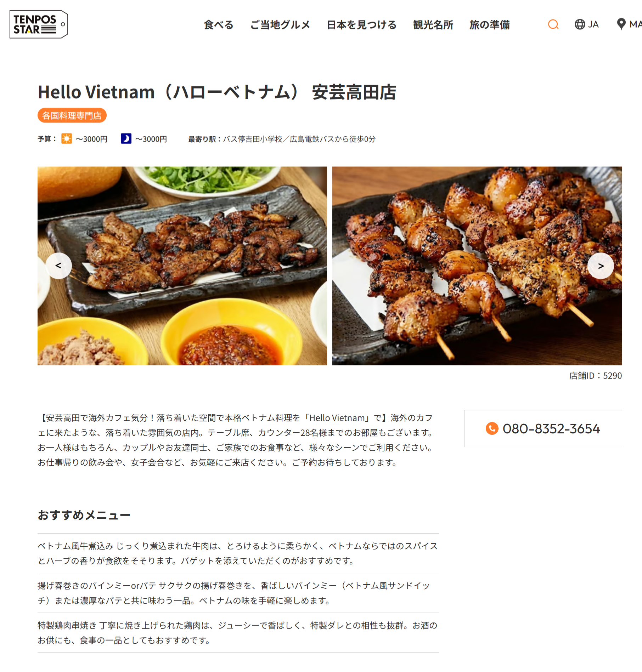Open the 食べる menu

pyautogui.click(x=219, y=25)
